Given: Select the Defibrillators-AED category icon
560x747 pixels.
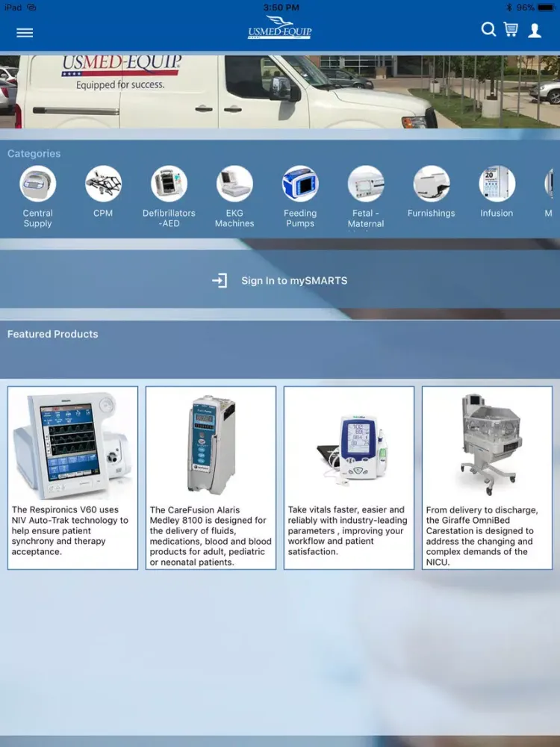Looking at the screenshot, I should coord(169,184).
